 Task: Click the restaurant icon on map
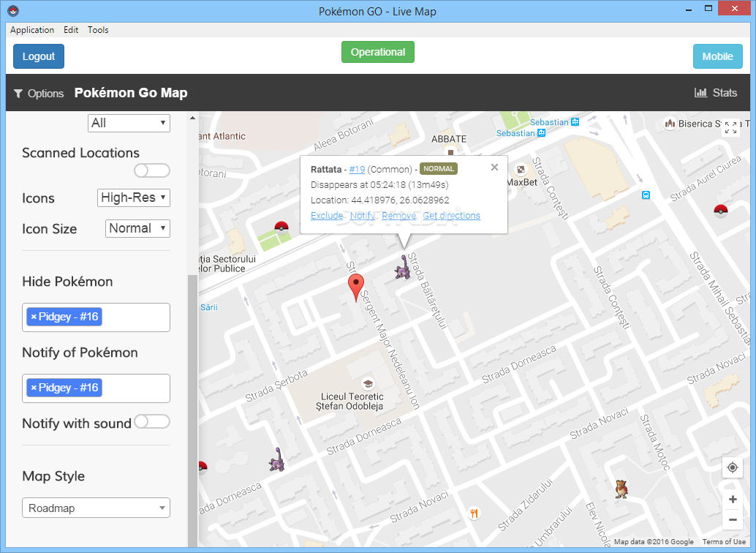tap(474, 513)
